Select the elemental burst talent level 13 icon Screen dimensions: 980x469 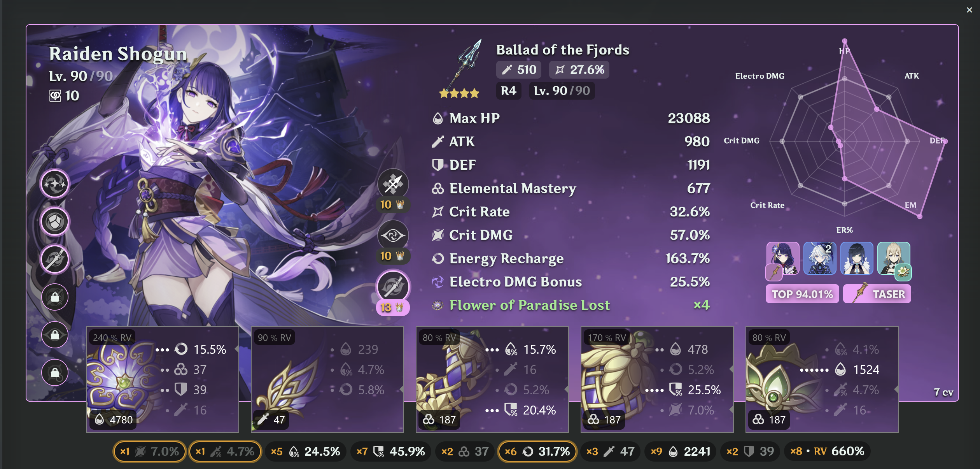click(x=393, y=287)
